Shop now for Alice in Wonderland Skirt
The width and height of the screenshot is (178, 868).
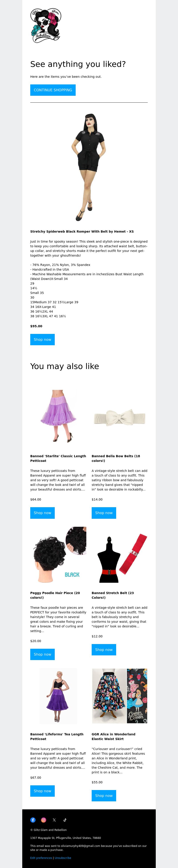pos(104,796)
